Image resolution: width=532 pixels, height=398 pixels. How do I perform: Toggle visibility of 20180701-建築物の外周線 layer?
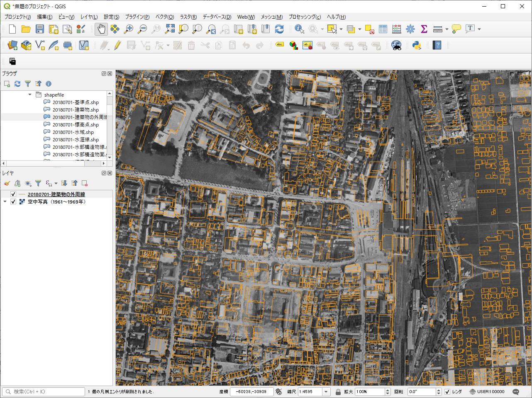click(13, 193)
